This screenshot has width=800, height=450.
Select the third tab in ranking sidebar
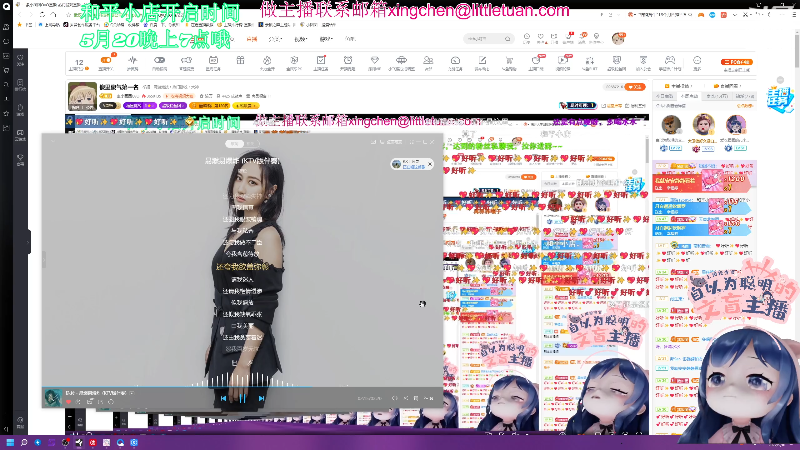[x=717, y=96]
